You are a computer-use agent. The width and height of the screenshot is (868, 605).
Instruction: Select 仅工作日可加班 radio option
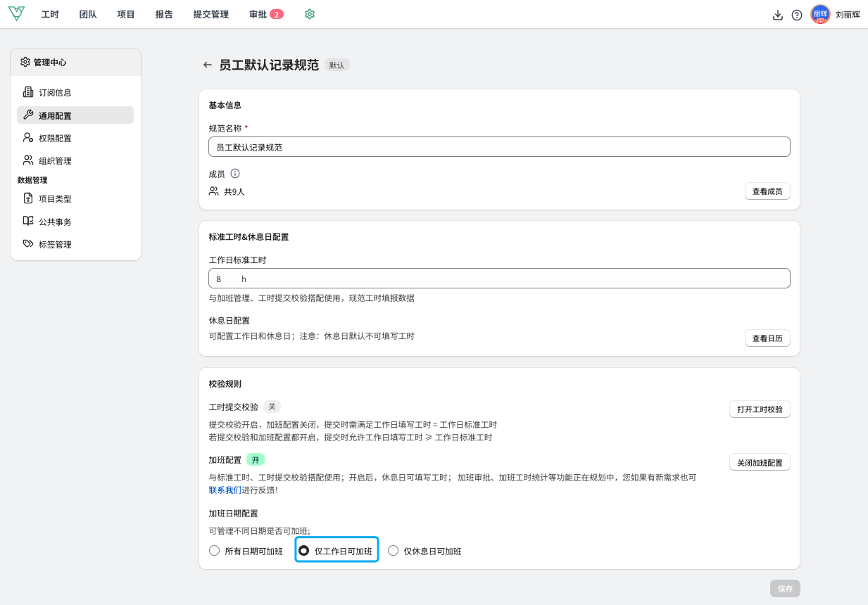tap(304, 551)
